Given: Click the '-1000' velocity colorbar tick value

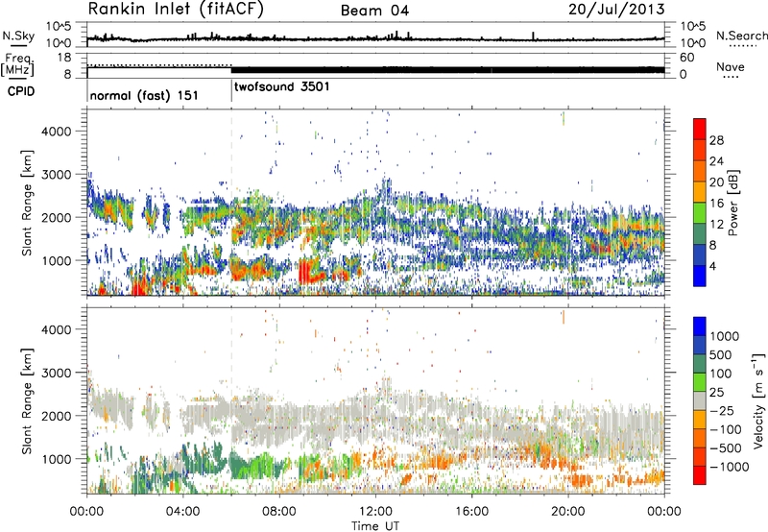Looking at the screenshot, I should pos(730,467).
